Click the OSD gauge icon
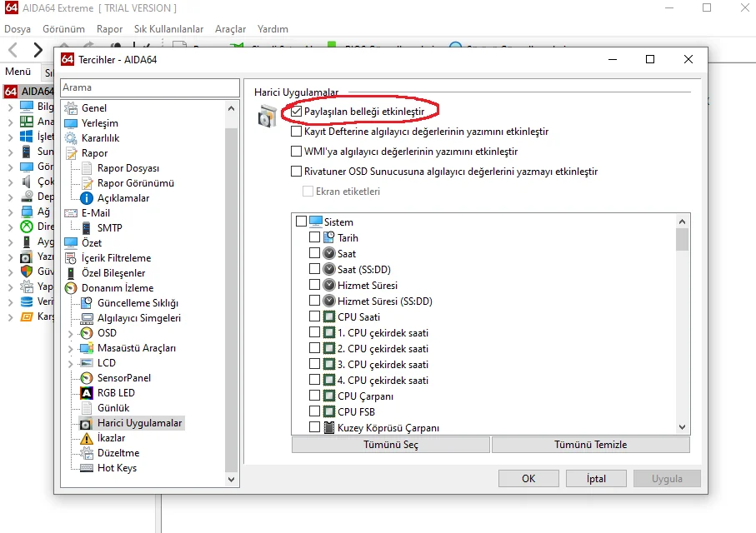This screenshot has height=533, width=756. tap(87, 333)
